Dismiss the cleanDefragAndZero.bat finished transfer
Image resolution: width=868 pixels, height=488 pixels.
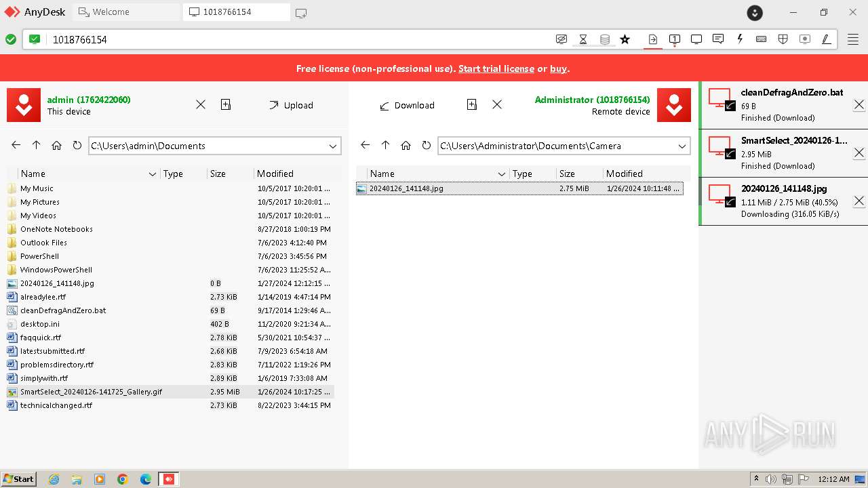pos(859,105)
